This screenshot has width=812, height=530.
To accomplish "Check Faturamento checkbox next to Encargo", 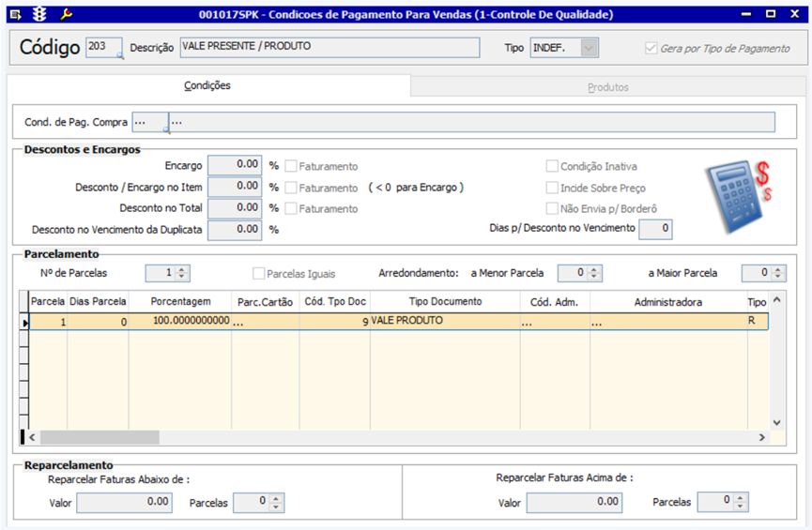I will coord(291,166).
